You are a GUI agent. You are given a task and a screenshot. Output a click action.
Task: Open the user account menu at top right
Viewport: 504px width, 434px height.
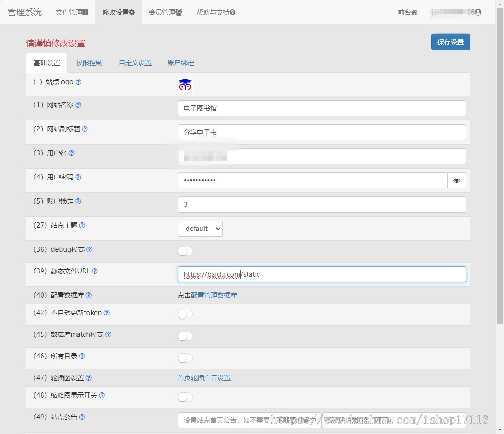(456, 12)
